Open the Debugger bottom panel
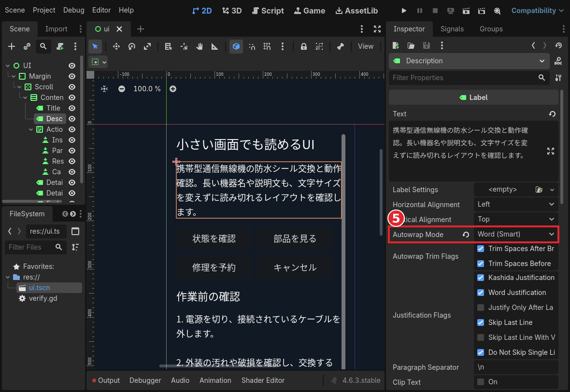 145,380
